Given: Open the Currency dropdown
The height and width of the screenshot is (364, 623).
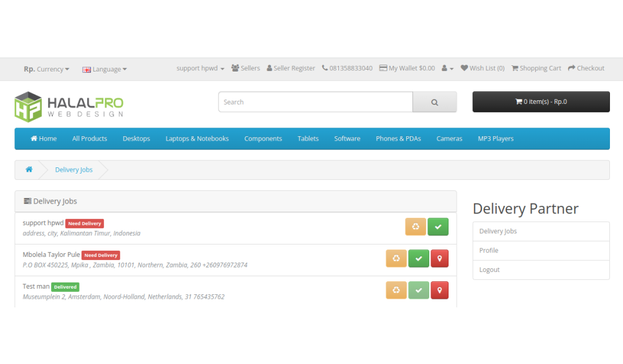Looking at the screenshot, I should (x=47, y=69).
